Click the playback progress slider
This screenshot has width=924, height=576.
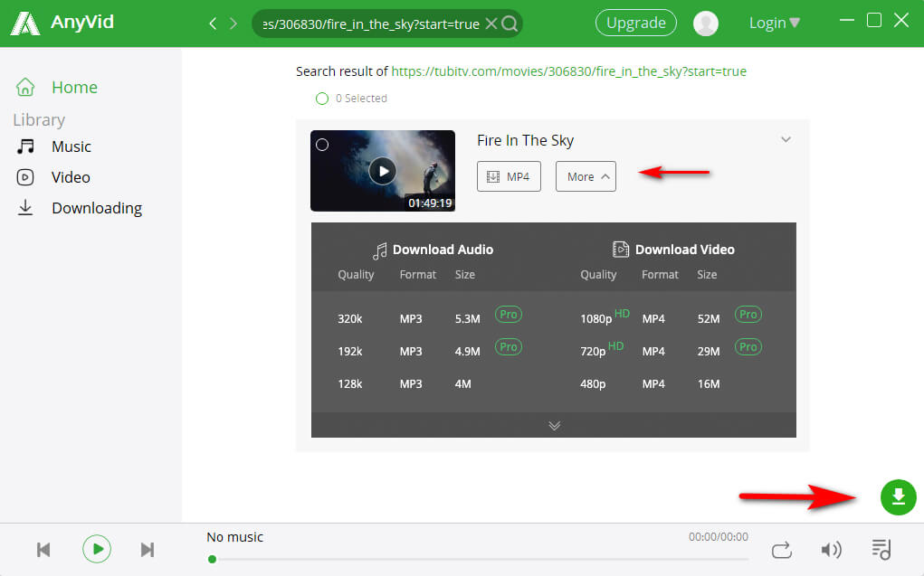[x=478, y=559]
